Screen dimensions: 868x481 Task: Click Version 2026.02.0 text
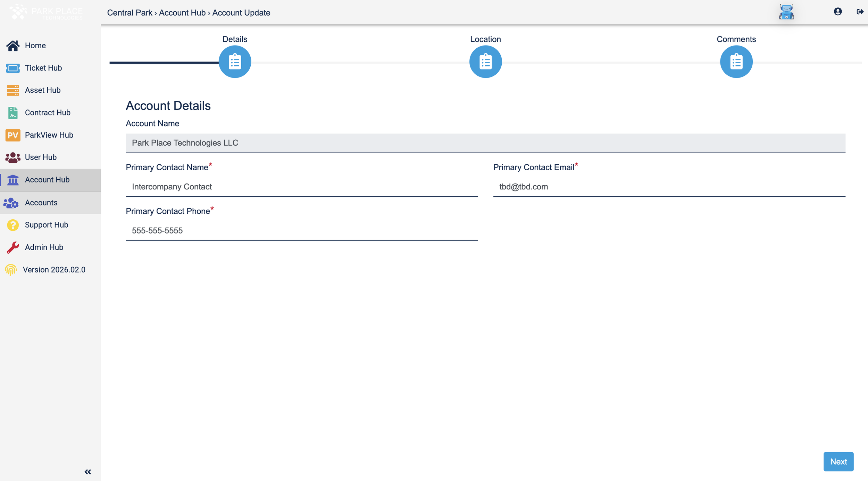click(x=54, y=270)
